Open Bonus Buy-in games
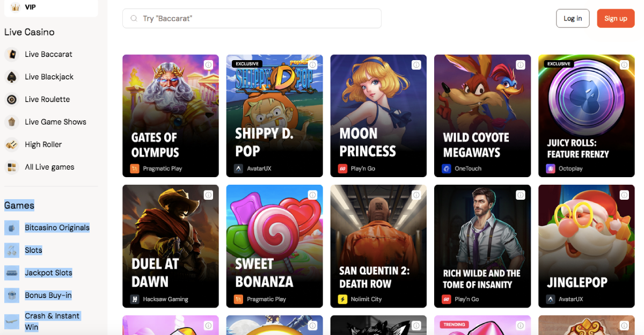Screen dimensions: 644x335 pyautogui.click(x=48, y=295)
